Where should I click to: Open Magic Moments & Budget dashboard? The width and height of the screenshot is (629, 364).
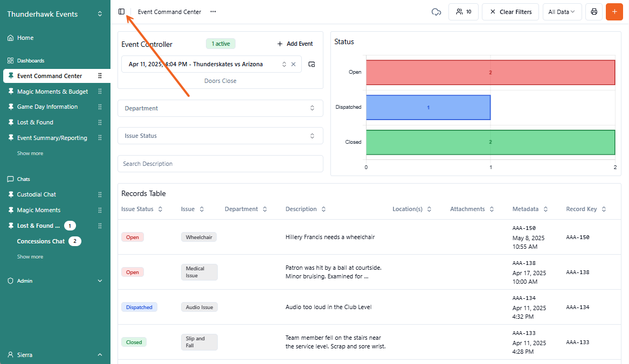[52, 92]
